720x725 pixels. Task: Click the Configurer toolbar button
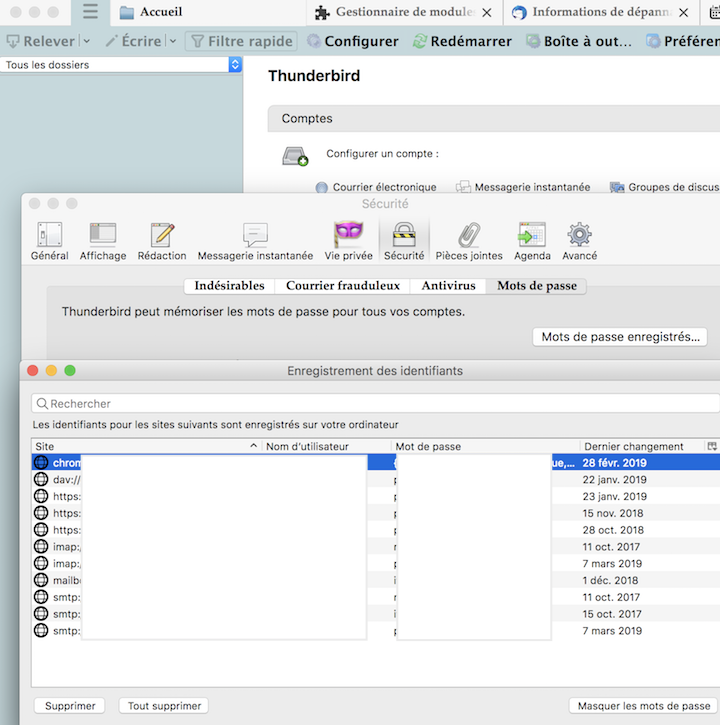352,41
